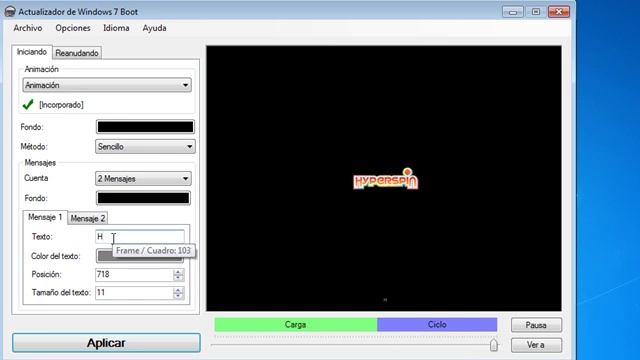Screen dimensions: 640x360
Task: Click the Posición value field
Action: [x=134, y=274]
